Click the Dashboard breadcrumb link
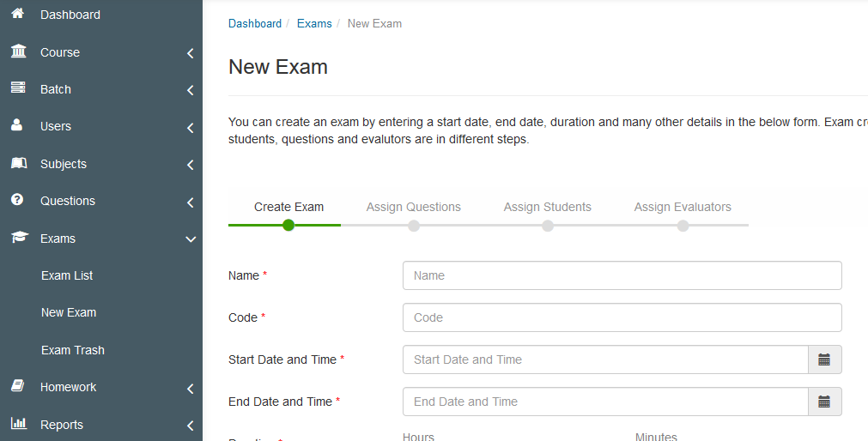 [x=255, y=24]
